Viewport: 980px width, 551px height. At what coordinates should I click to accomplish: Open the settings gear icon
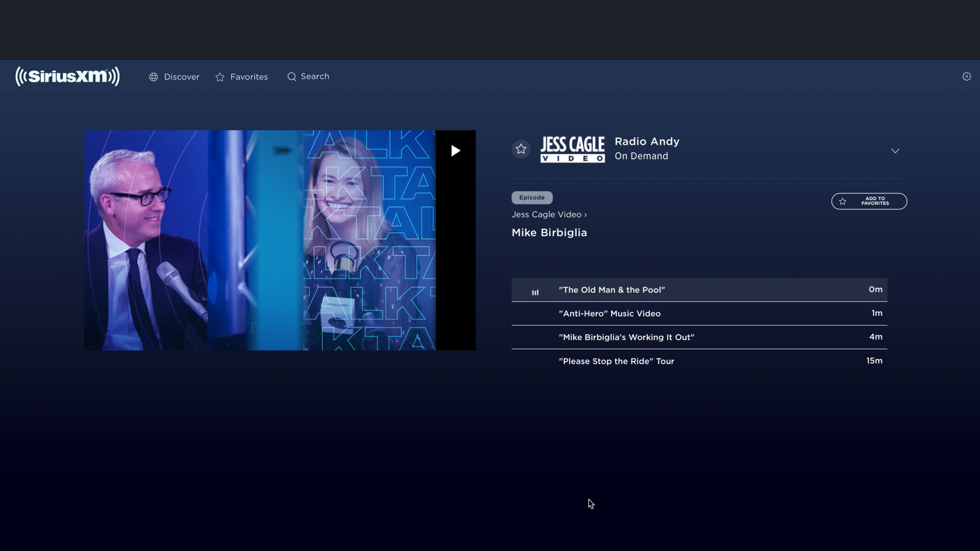click(966, 76)
